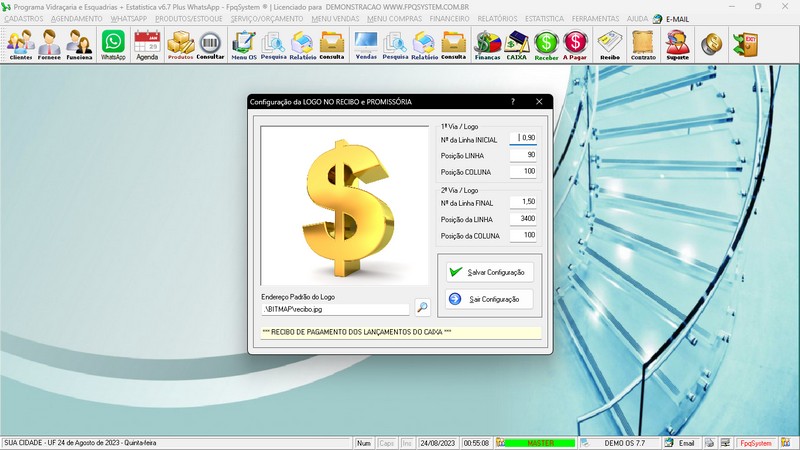Close the logo configuration dialog
The width and height of the screenshot is (800, 450).
point(539,102)
